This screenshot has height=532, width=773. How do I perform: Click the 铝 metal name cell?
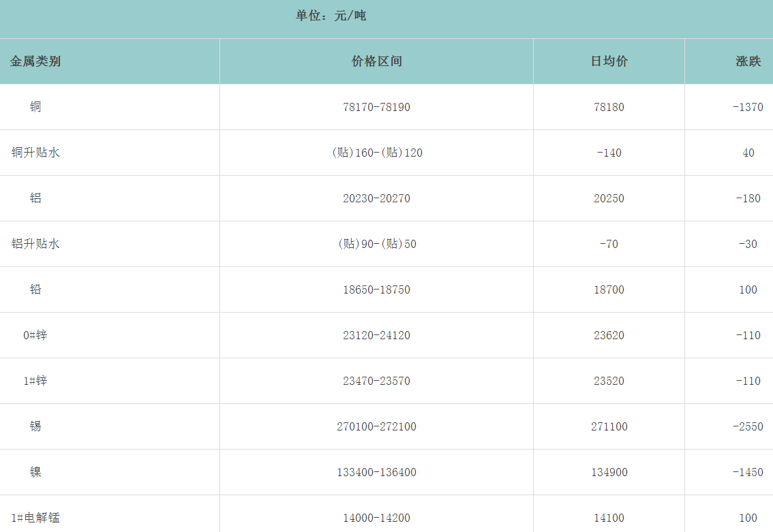(x=35, y=198)
